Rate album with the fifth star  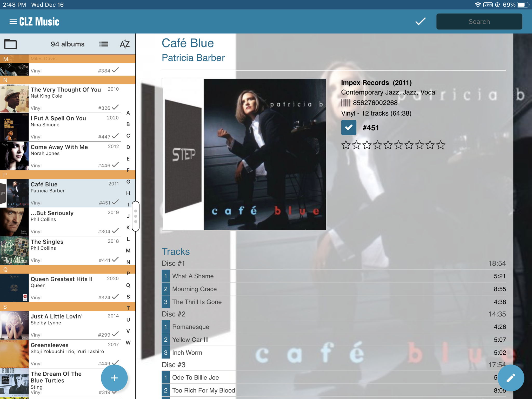(x=388, y=145)
